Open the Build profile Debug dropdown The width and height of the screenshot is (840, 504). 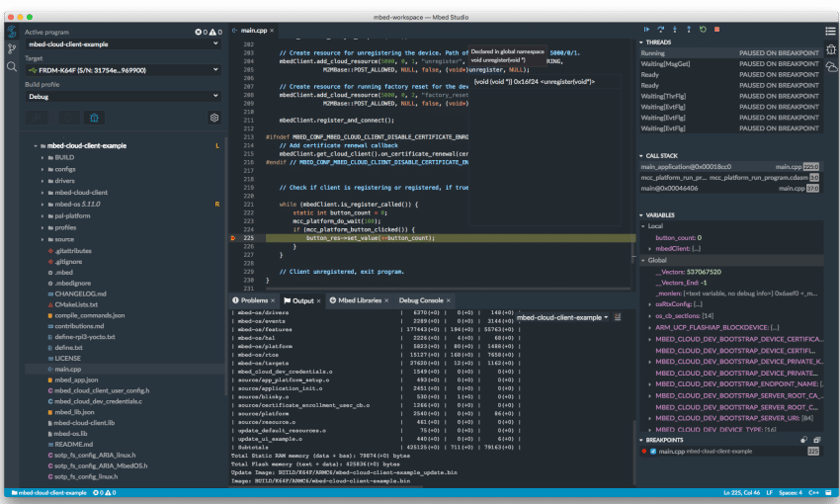pos(123,97)
